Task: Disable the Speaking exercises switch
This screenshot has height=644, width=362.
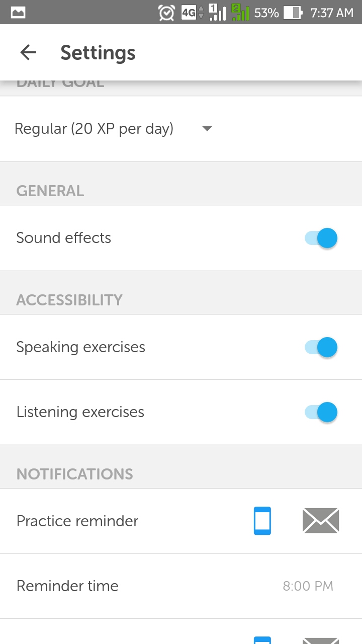Action: tap(321, 347)
